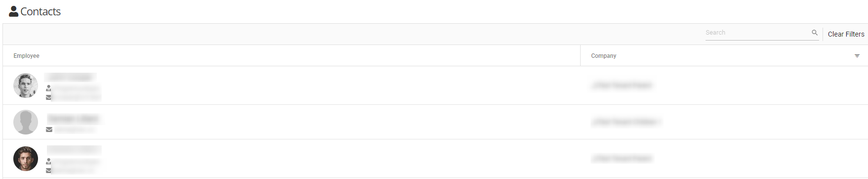Click the envelope icon beside the silhouette avatar contact

[x=49, y=130]
